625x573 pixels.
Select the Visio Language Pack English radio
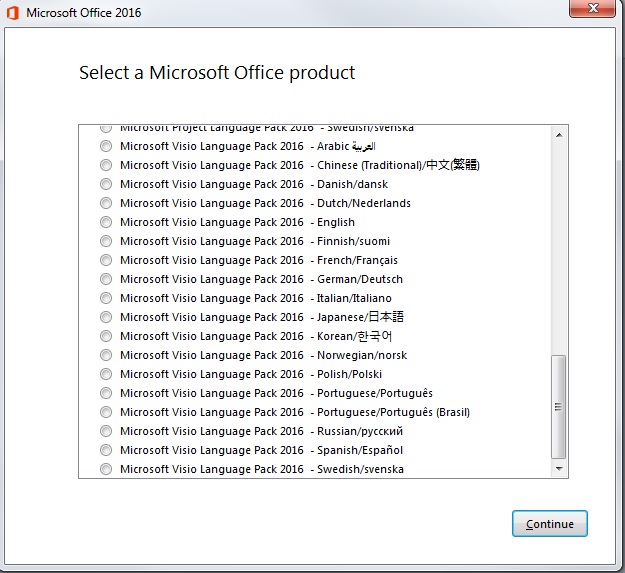[106, 222]
